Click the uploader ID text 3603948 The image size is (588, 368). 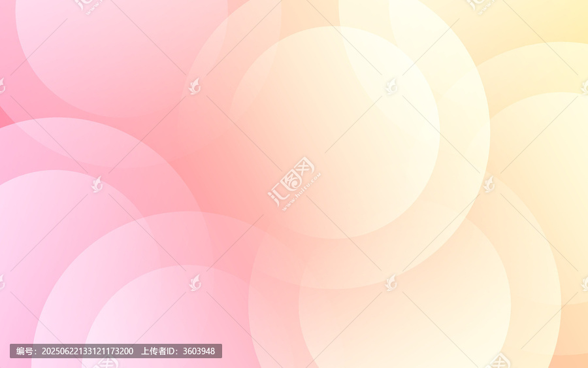click(x=199, y=351)
